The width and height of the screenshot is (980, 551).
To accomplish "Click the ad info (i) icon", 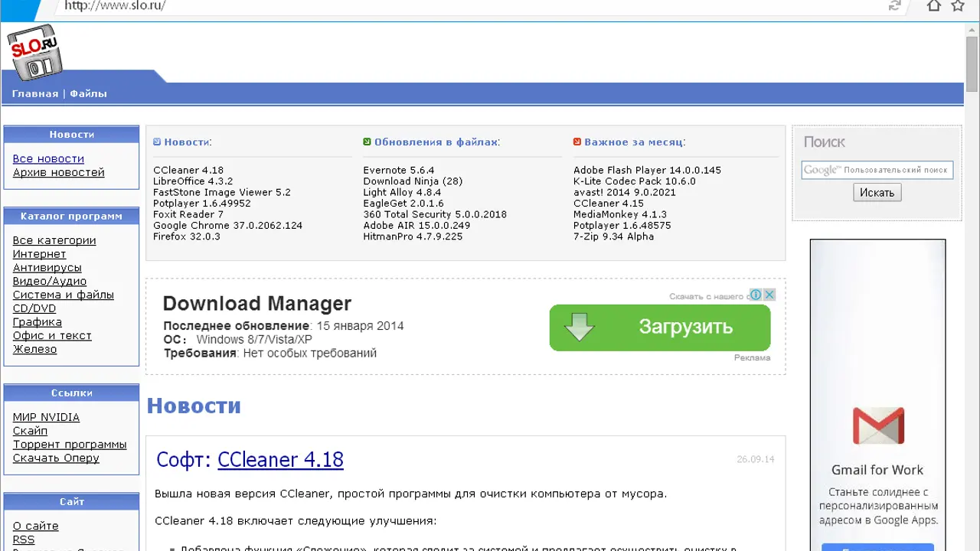I will 756,295.
